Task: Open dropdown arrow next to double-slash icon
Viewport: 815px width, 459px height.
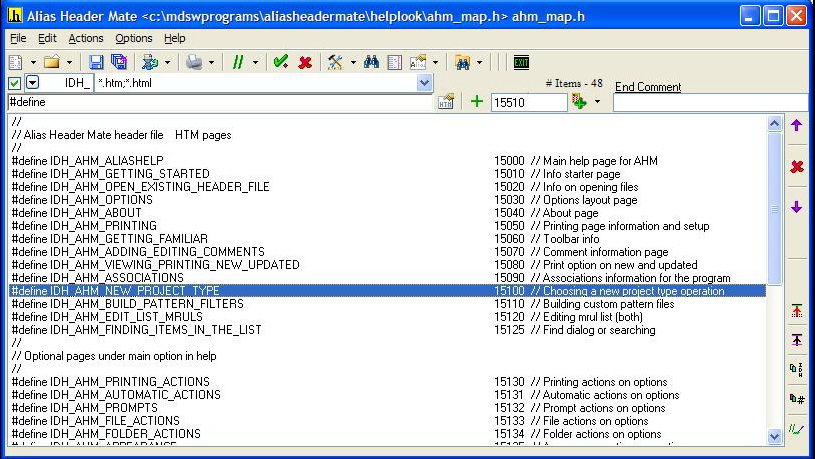Action: point(255,63)
